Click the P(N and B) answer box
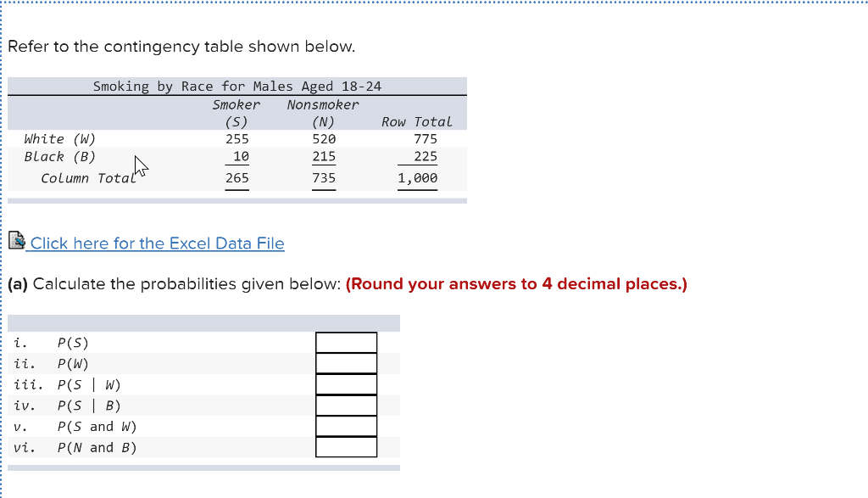This screenshot has height=498, width=868. [346, 447]
